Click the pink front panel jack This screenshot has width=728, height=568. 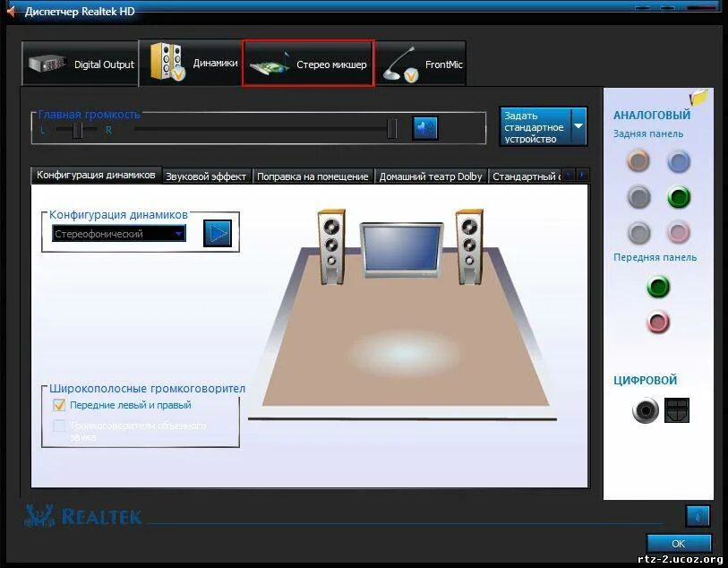(658, 322)
